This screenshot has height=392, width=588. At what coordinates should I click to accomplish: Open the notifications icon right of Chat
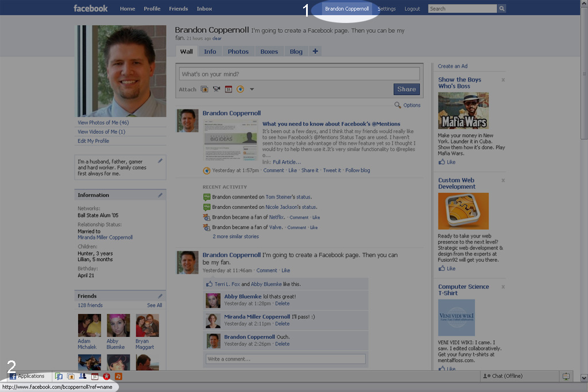pyautogui.click(x=566, y=377)
